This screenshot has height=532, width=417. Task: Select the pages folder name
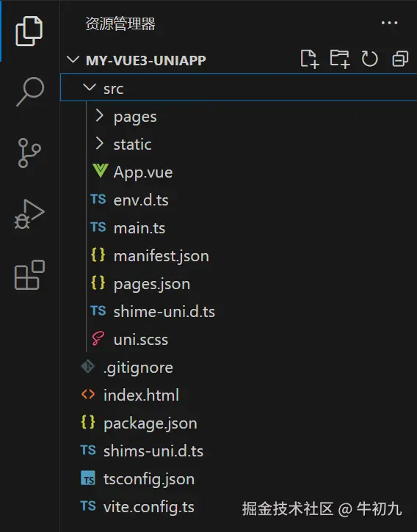coord(135,117)
